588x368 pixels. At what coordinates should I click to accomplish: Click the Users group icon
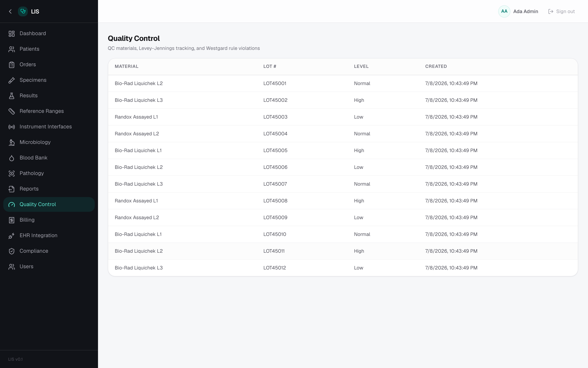point(12,267)
